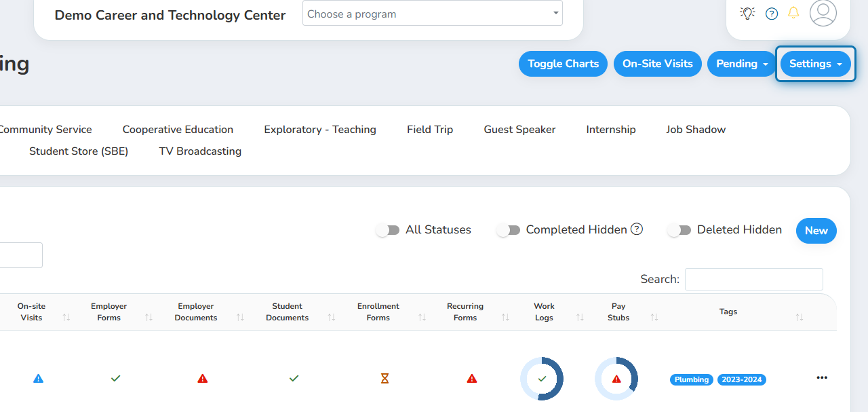Click the New button
Image resolution: width=868 pixels, height=412 pixels.
816,231
